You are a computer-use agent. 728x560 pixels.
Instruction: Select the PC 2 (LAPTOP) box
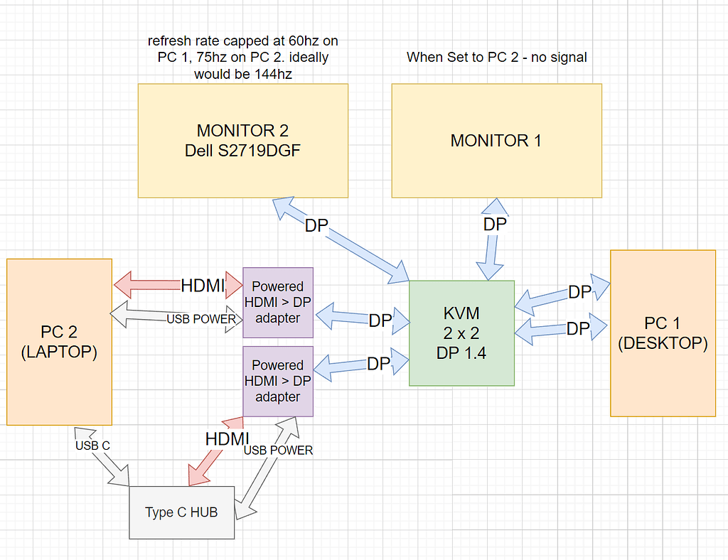pos(59,341)
